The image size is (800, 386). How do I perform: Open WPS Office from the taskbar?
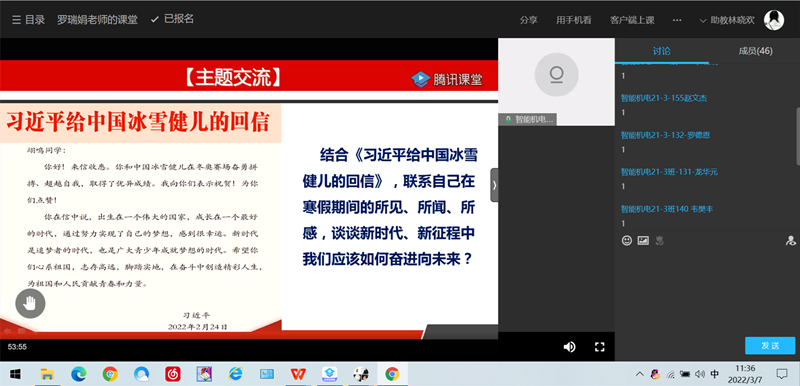[x=297, y=374]
